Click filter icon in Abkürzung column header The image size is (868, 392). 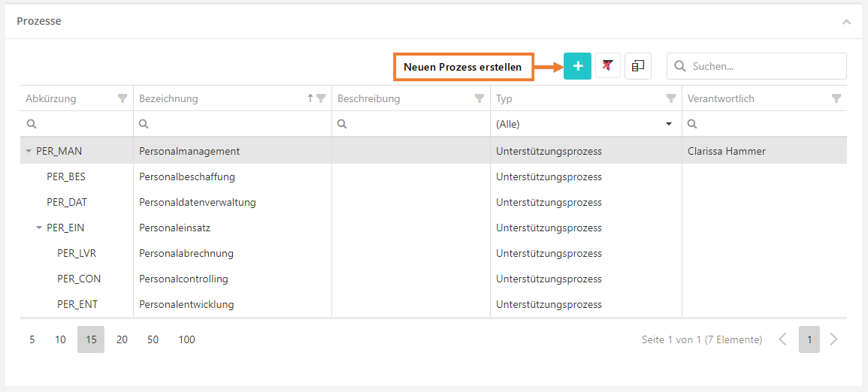click(x=122, y=98)
